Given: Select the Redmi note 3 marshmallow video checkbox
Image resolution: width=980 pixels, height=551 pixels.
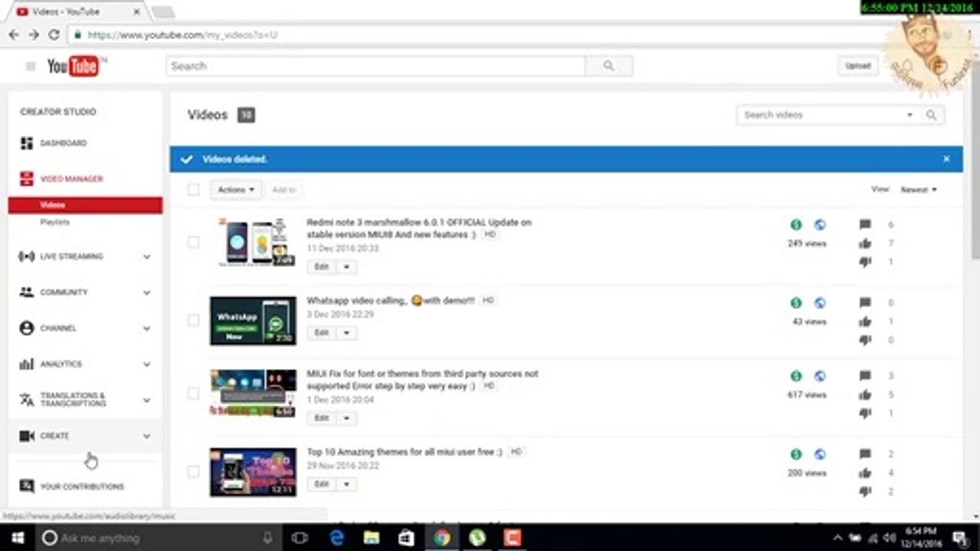Looking at the screenshot, I should pyautogui.click(x=193, y=242).
